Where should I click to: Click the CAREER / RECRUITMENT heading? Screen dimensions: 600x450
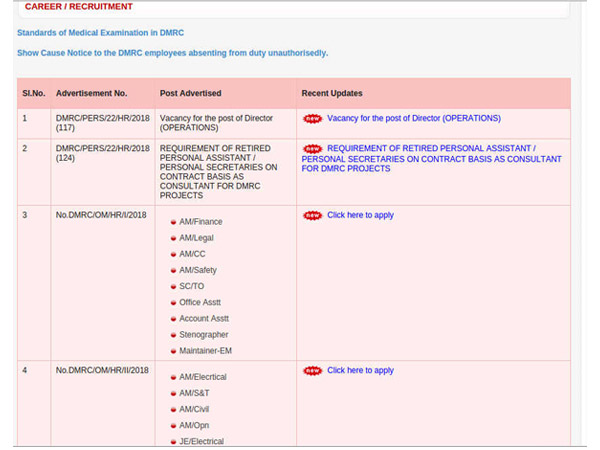point(79,7)
